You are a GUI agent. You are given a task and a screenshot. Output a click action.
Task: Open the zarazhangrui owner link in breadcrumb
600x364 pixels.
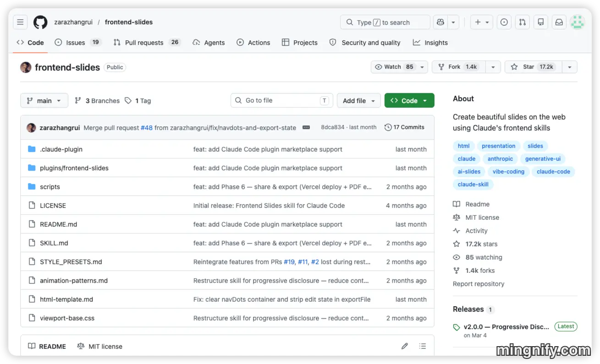[74, 22]
